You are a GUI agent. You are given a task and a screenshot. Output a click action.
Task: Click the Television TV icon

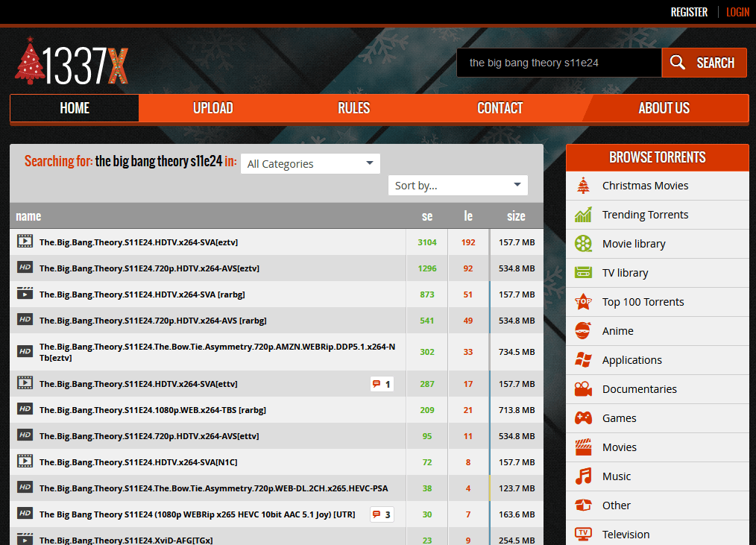point(583,534)
